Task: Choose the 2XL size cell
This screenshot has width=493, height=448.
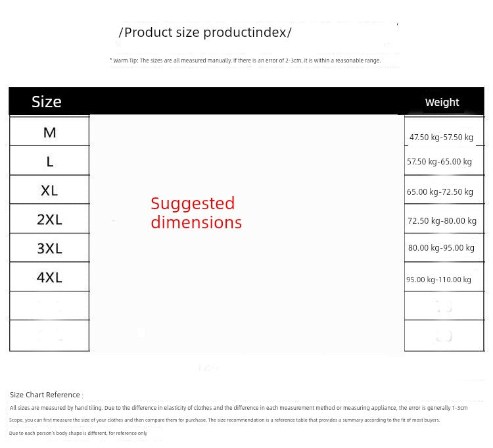Action: [49, 220]
